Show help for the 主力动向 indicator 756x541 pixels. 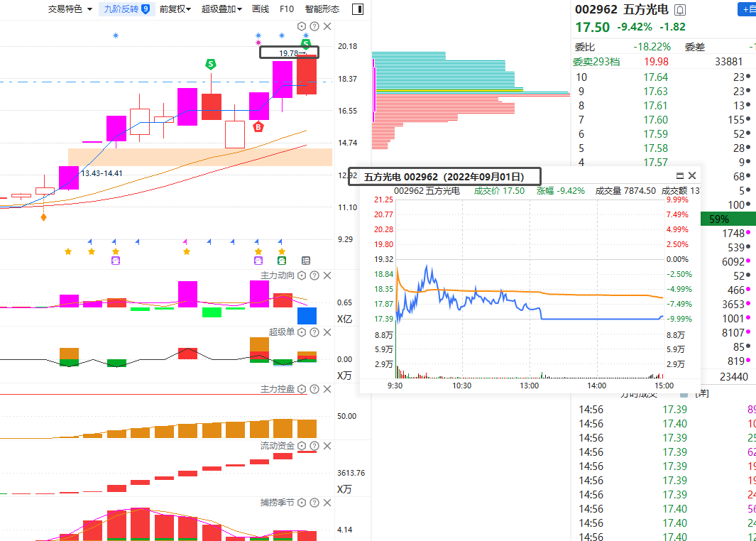coord(314,275)
